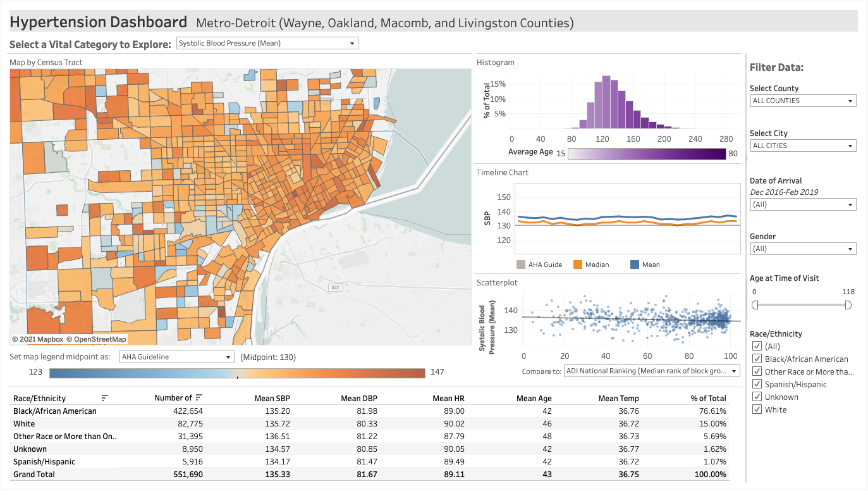Expand the Gender filter dropdown

tap(802, 249)
